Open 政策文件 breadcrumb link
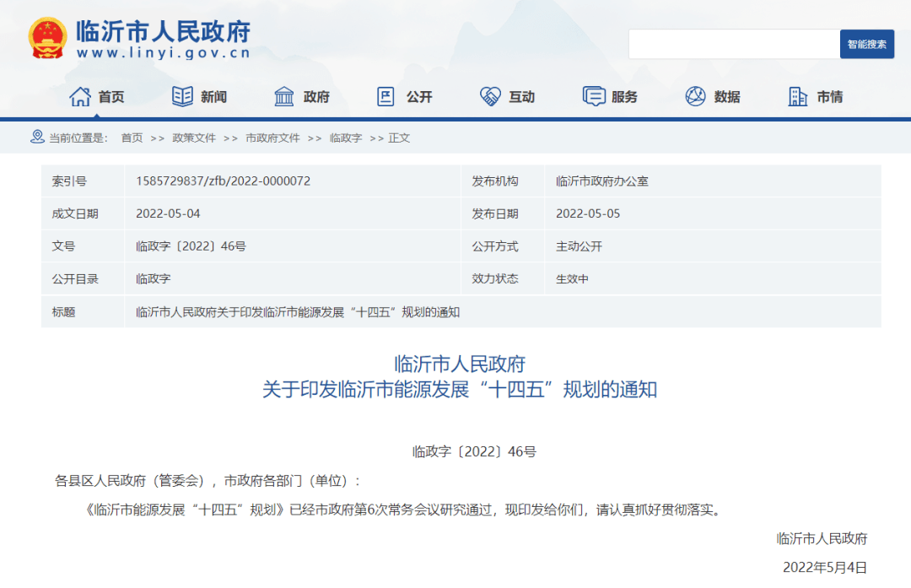Image resolution: width=911 pixels, height=588 pixels. [194, 138]
